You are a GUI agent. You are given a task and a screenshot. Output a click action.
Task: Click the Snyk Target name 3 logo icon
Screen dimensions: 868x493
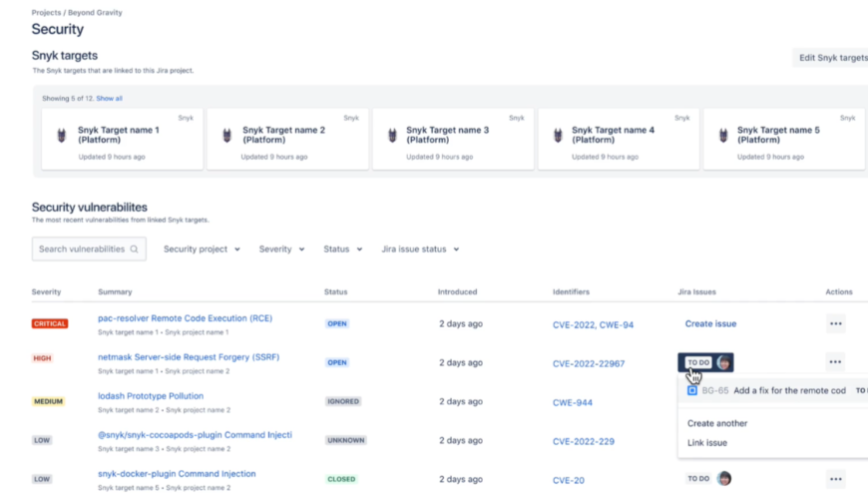click(392, 135)
